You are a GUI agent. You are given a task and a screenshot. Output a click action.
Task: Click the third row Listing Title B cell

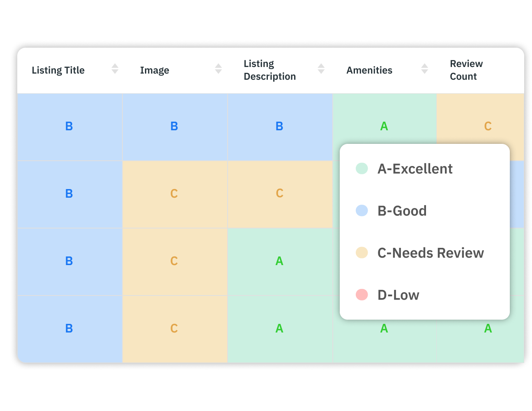coord(70,262)
